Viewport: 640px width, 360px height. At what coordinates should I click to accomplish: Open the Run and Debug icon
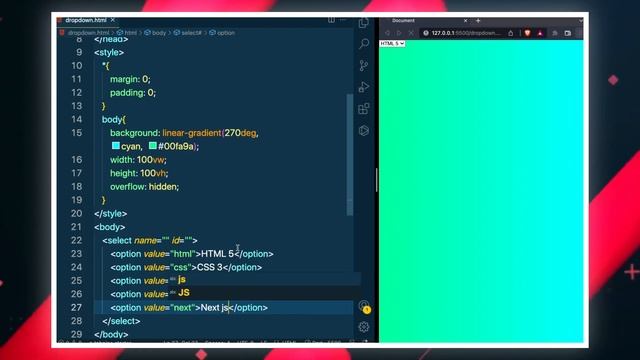(x=364, y=87)
